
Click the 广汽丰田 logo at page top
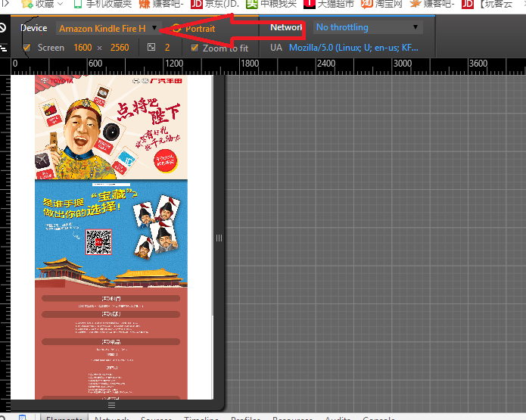[x=157, y=81]
